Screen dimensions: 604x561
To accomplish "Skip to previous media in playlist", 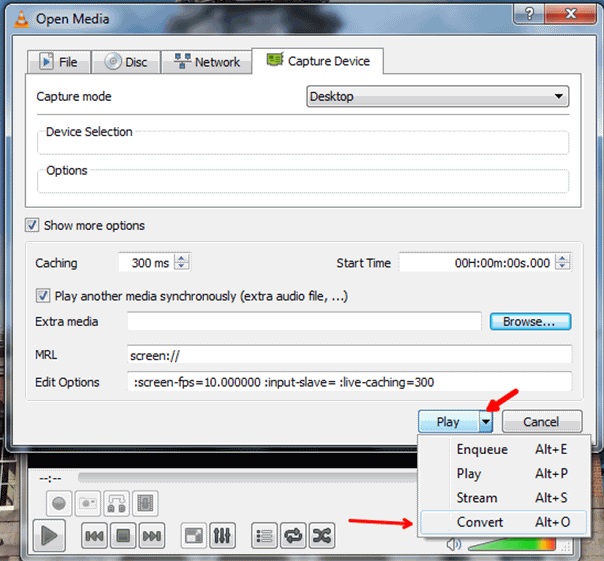I will (x=94, y=536).
